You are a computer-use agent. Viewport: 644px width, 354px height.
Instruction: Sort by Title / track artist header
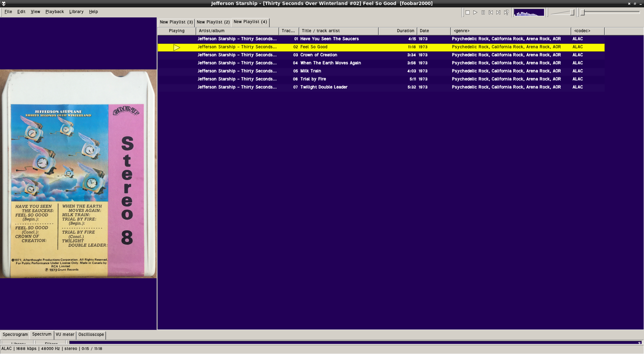click(339, 31)
